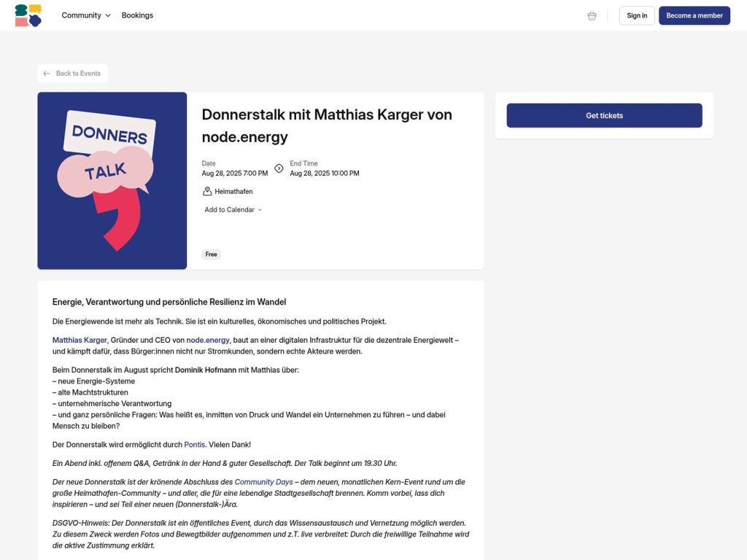Open the shopping basket icon

coord(592,15)
